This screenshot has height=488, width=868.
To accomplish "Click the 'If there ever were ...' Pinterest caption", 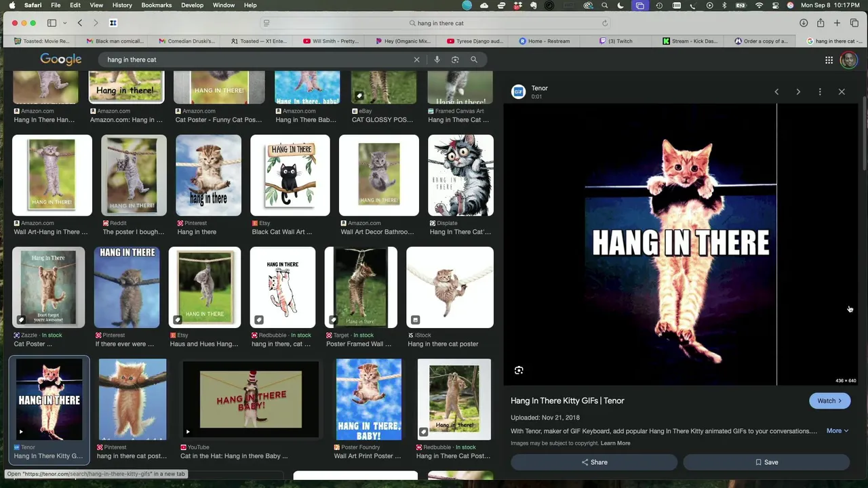I will (x=125, y=344).
